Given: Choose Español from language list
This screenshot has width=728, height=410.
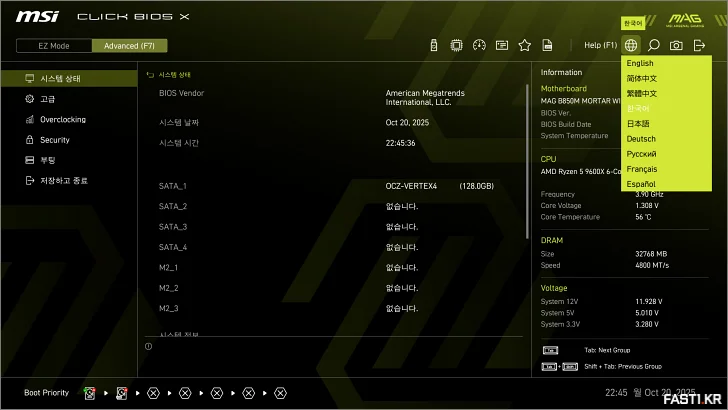Looking at the screenshot, I should click(x=666, y=184).
